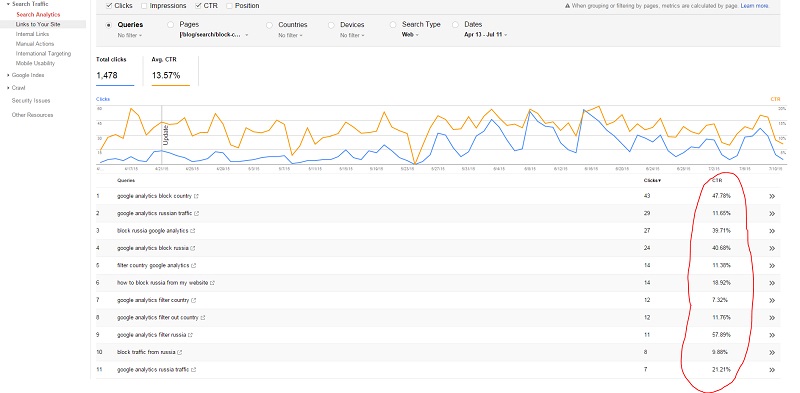
Task: Open external link icon for 'google analytics russian traffic'
Action: coord(197,213)
